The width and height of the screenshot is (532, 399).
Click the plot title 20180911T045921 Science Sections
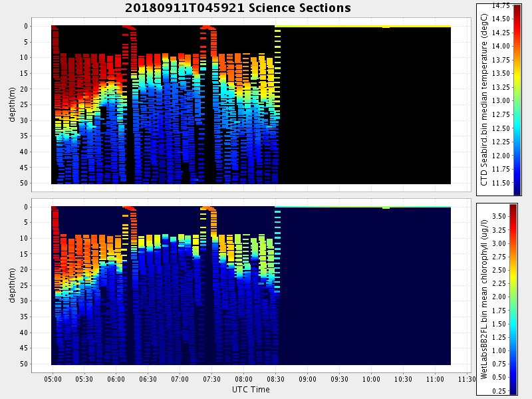pos(237,8)
